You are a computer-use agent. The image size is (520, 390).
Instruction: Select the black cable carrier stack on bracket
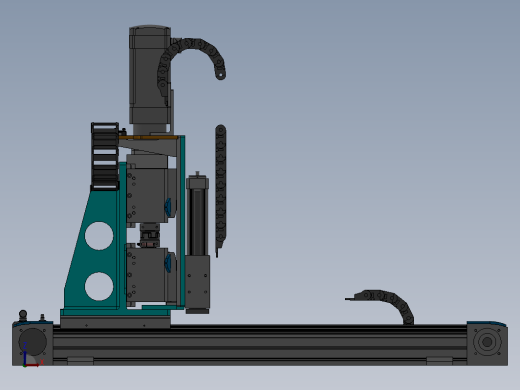[105, 157]
